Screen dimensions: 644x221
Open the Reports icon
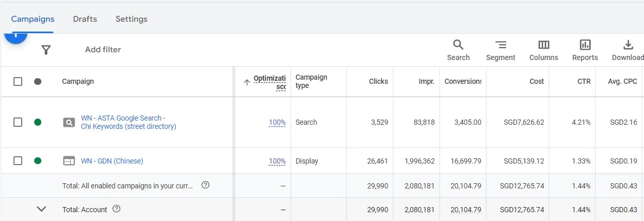(585, 45)
